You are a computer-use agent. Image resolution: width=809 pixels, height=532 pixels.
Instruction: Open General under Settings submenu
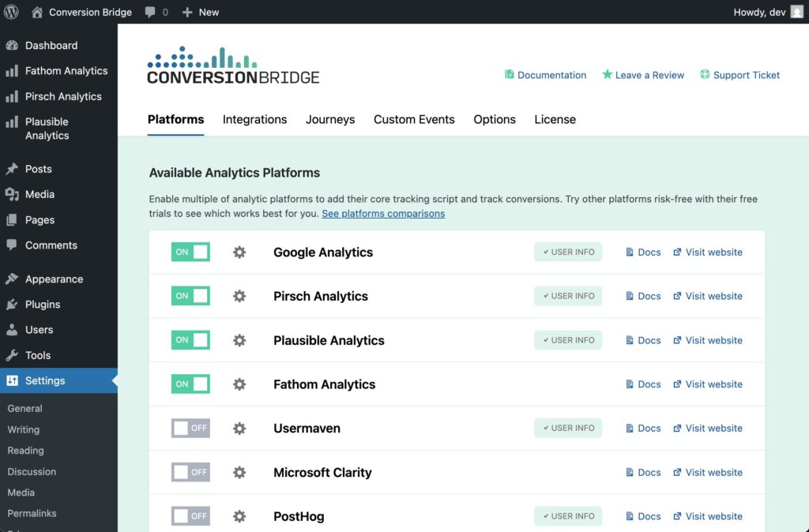coord(24,408)
